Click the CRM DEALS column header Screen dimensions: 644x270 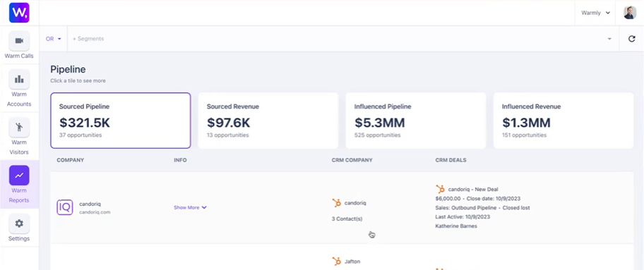[451, 160]
